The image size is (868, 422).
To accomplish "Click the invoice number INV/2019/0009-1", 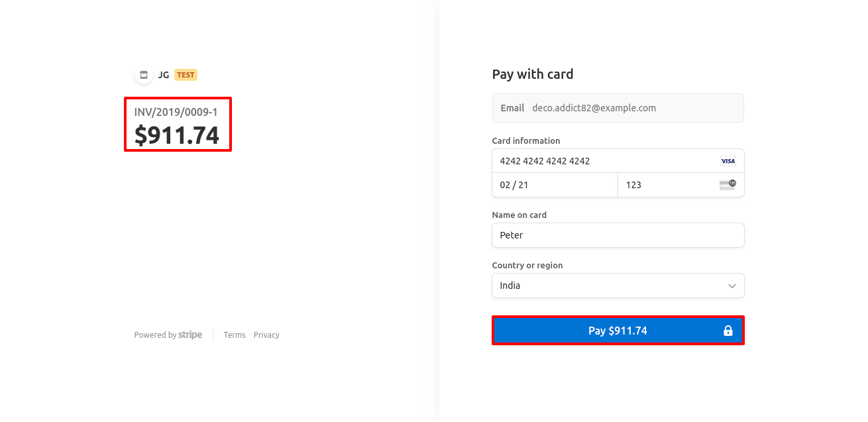I will click(176, 112).
